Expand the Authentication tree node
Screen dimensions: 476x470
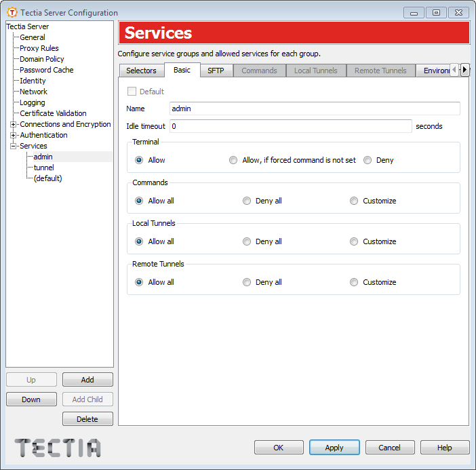tap(13, 135)
